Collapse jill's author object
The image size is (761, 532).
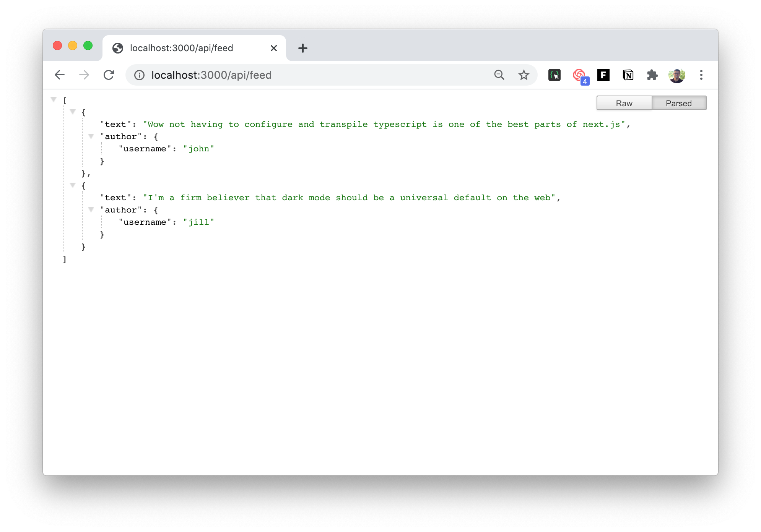[x=91, y=210]
